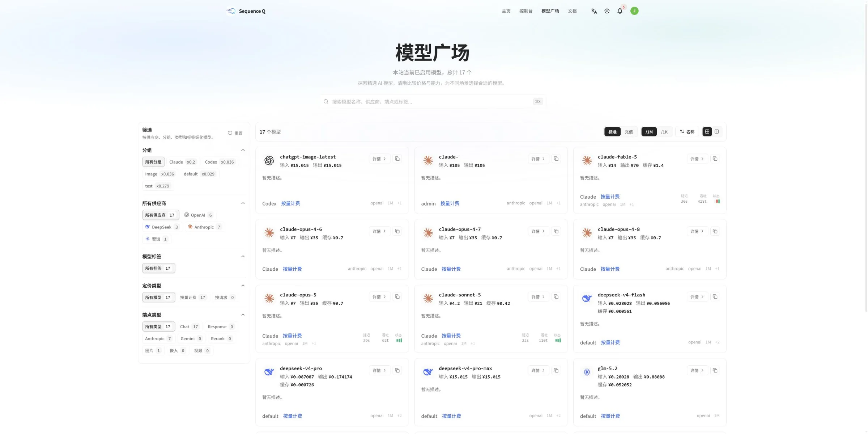The height and width of the screenshot is (434, 868).
Task: Copy the claude-opus-4-8 model name
Action: 715,231
